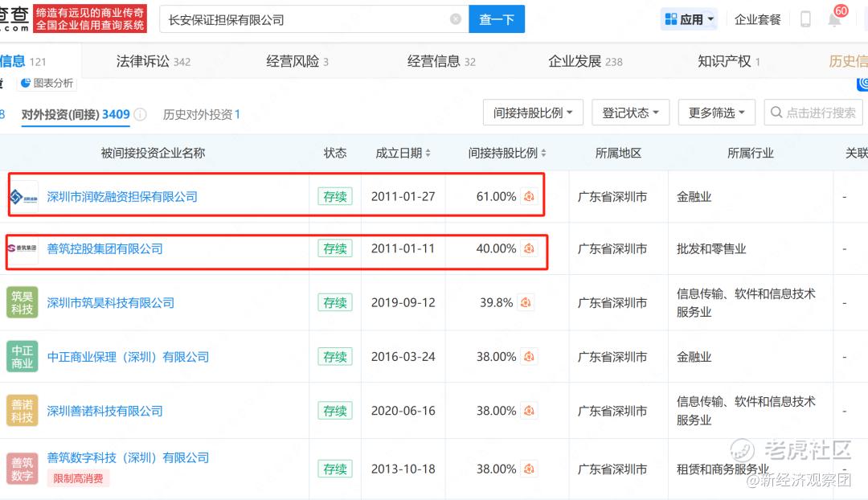Open equity chain icon for 中正商业保理（深圳）有限公司

tap(529, 357)
